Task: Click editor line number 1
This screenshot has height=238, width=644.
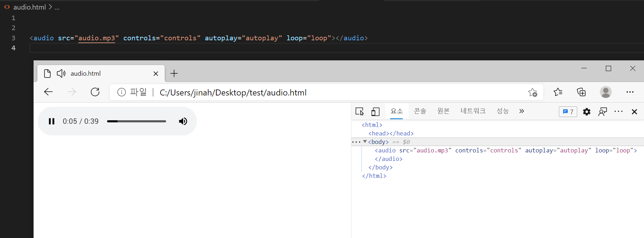Action: pos(13,18)
